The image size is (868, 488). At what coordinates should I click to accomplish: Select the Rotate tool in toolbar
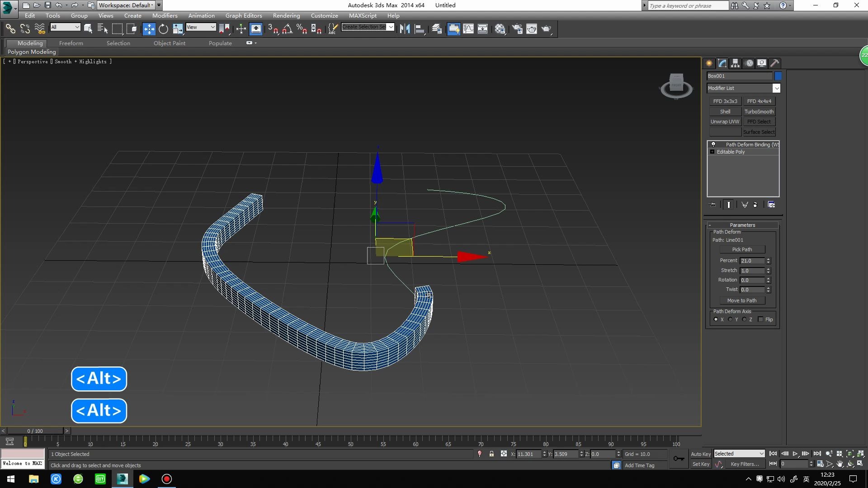[x=163, y=29]
